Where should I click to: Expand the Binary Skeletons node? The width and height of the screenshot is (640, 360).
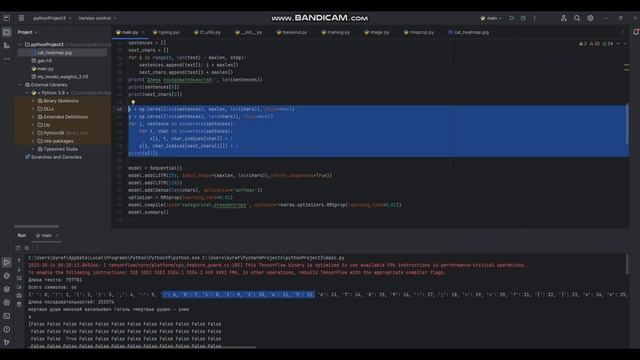[x=34, y=101]
